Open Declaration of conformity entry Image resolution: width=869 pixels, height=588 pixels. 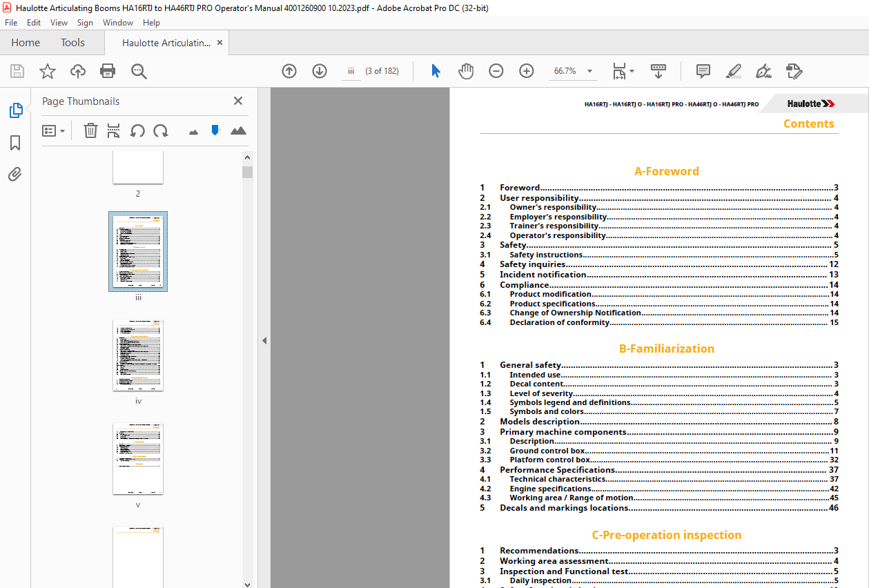tap(659, 322)
